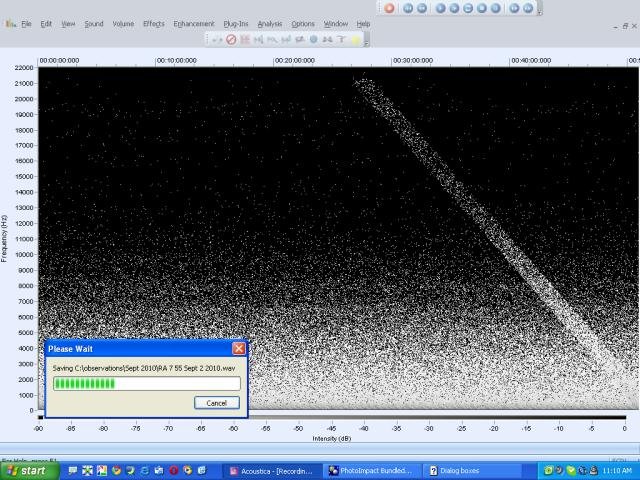Open the Sound menu
The height and width of the screenshot is (480, 640).
pyautogui.click(x=94, y=24)
